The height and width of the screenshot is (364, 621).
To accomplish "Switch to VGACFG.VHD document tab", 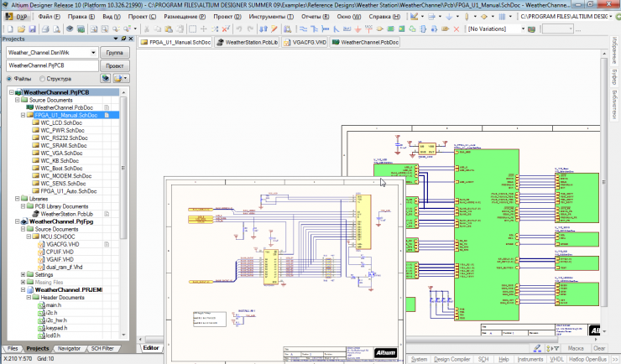I will [x=305, y=42].
